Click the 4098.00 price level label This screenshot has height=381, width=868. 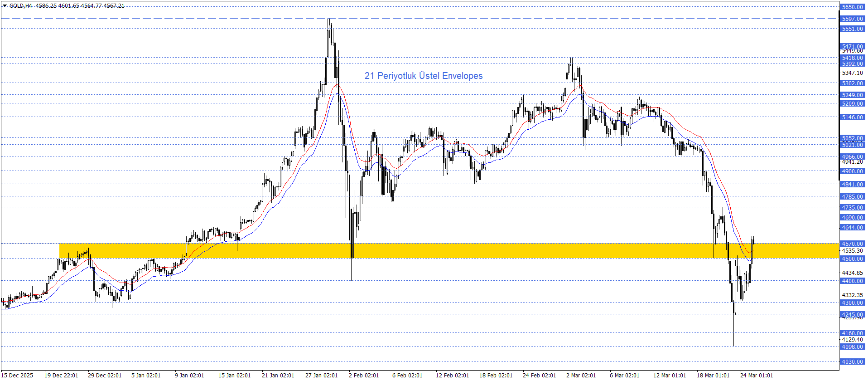[852, 347]
